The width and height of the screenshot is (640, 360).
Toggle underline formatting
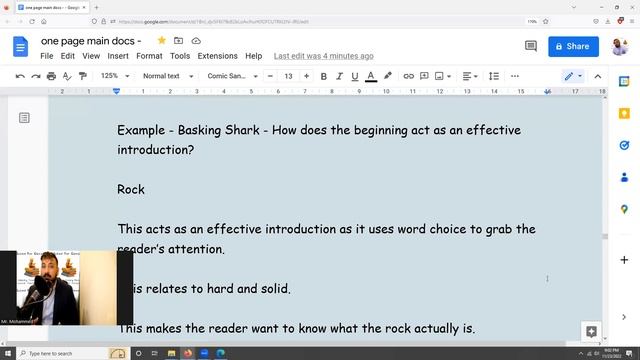click(x=354, y=76)
